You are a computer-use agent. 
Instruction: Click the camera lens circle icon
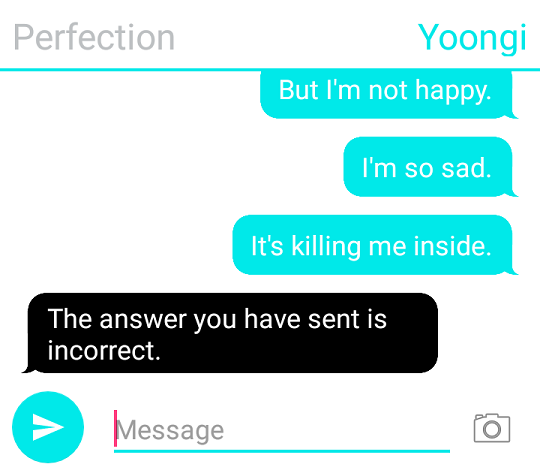[x=492, y=429]
